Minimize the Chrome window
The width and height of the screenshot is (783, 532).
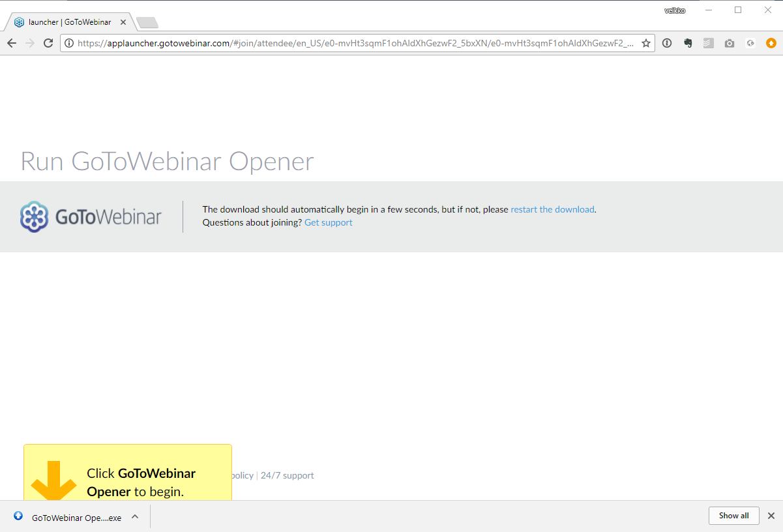709,10
